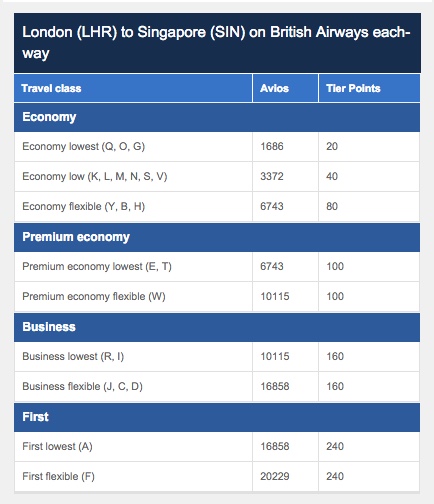434x504 pixels.
Task: Click the Tier Points column header
Action: [369, 88]
